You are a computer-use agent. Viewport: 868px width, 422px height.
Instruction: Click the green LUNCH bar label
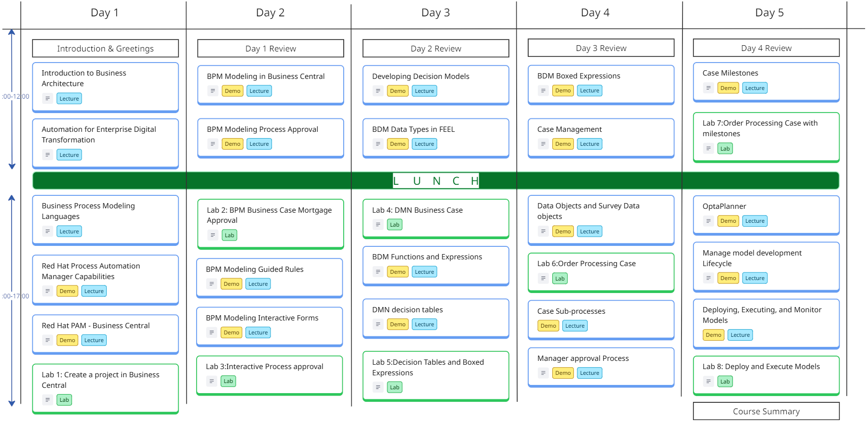[x=435, y=181]
